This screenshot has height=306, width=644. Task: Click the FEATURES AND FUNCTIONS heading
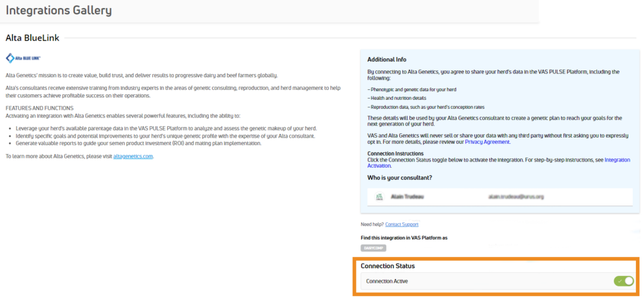[40, 108]
